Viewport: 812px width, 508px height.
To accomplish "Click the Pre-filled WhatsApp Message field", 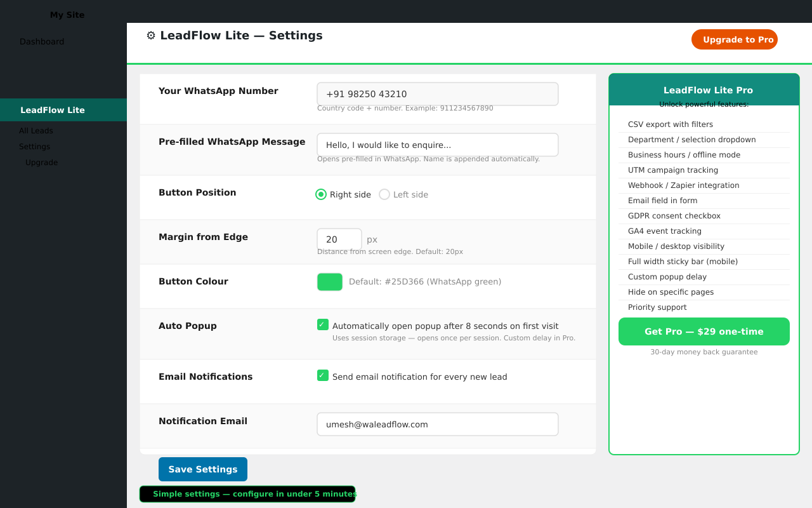I will 438,145.
